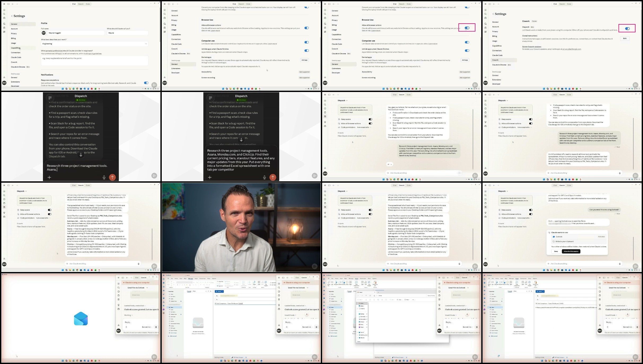
Task: Open the Engineering work description dropdown
Action: [x=94, y=44]
